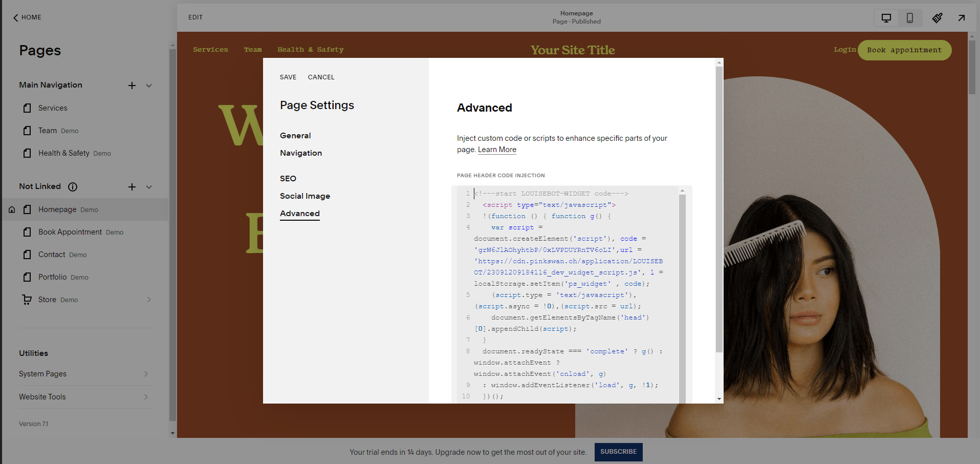The width and height of the screenshot is (980, 464).
Task: Expand the Store submenu chevron
Action: pyautogui.click(x=149, y=300)
